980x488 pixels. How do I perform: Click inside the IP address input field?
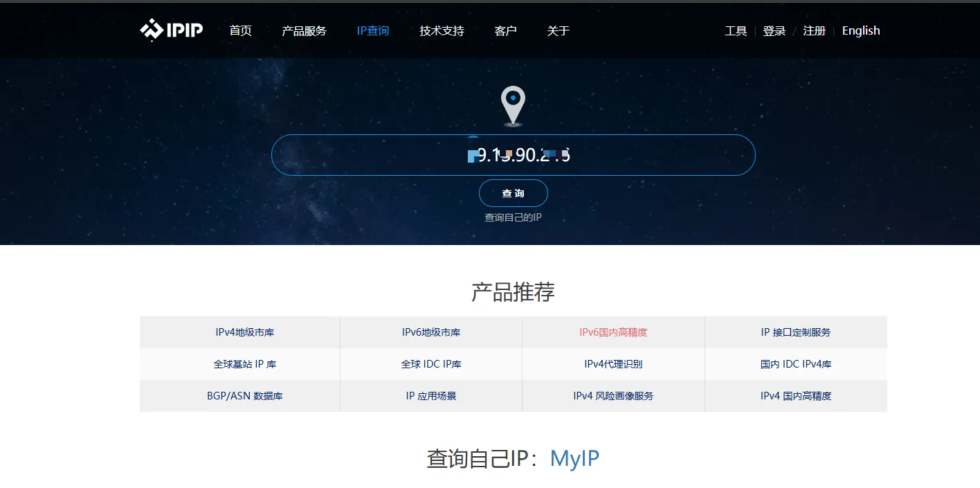513,154
